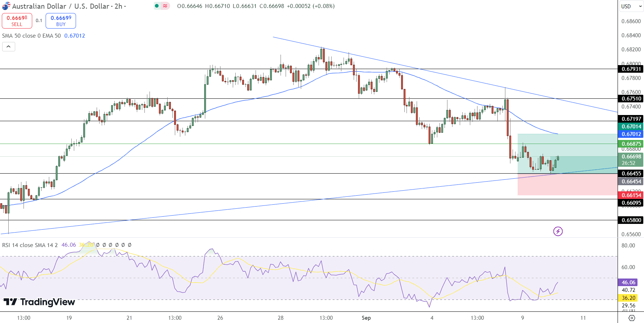Click the yellow 36.20 RSI axis label
644x323 pixels.
coord(628,298)
